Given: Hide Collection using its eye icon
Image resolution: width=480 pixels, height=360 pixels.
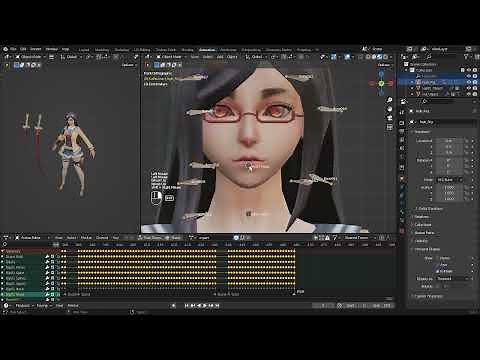Looking at the screenshot, I should tap(469, 70).
